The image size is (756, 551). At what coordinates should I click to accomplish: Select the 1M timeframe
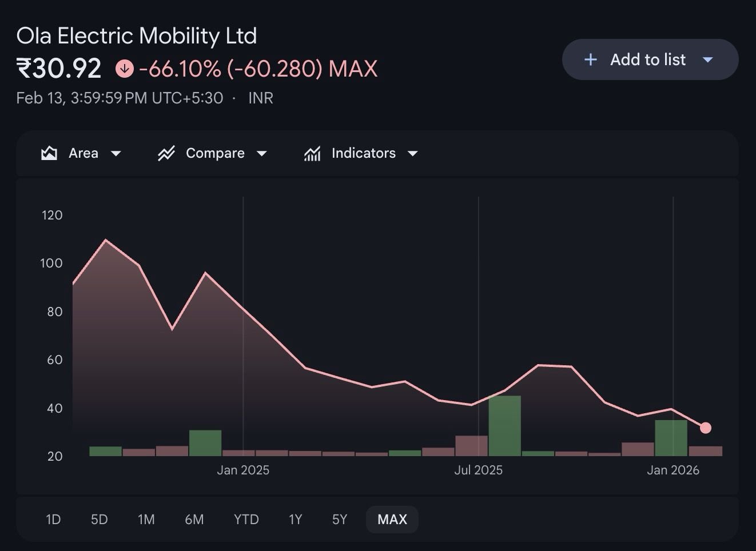(x=146, y=519)
